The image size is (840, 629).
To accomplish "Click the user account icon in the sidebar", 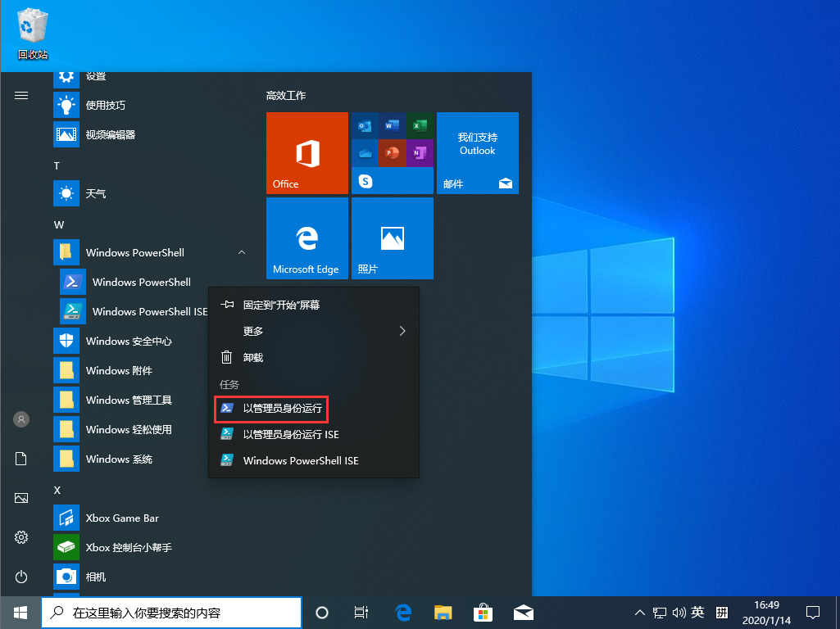I will click(22, 419).
